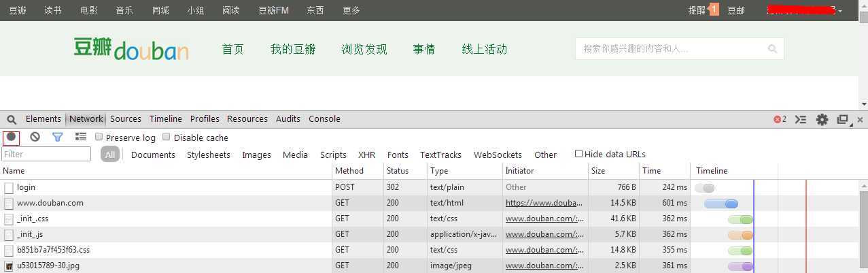
Task: Filter requests by Documents
Action: [x=153, y=155]
